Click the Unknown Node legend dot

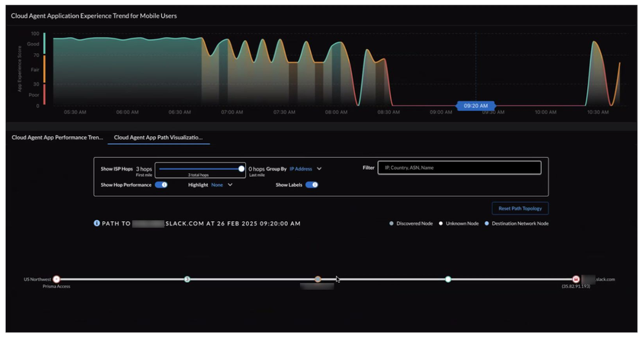point(441,223)
